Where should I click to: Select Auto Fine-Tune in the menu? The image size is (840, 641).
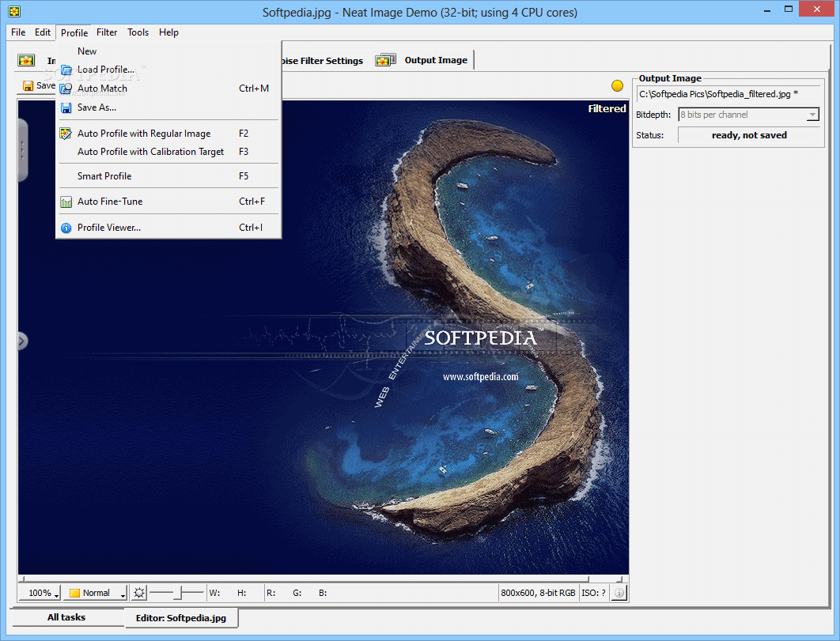[168, 202]
